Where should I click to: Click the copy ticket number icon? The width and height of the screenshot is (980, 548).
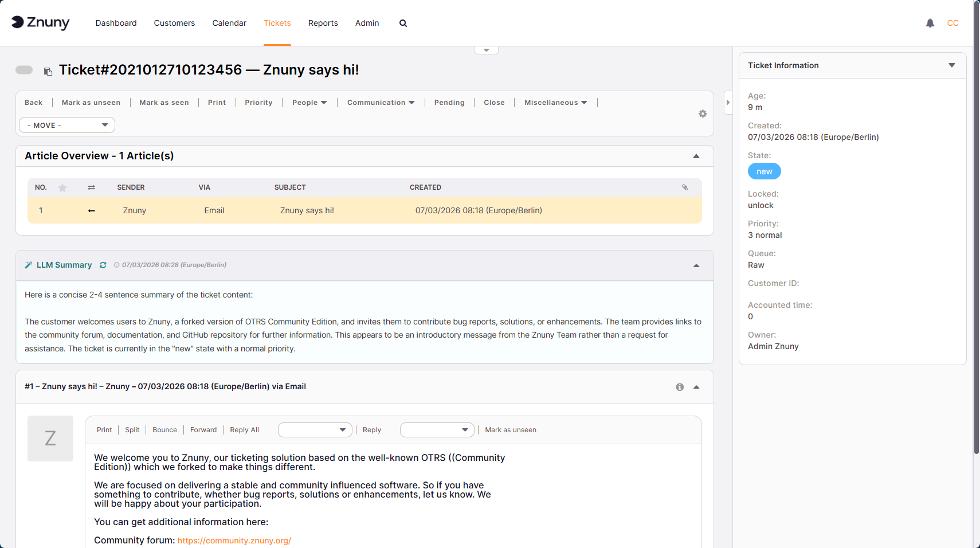(x=48, y=71)
